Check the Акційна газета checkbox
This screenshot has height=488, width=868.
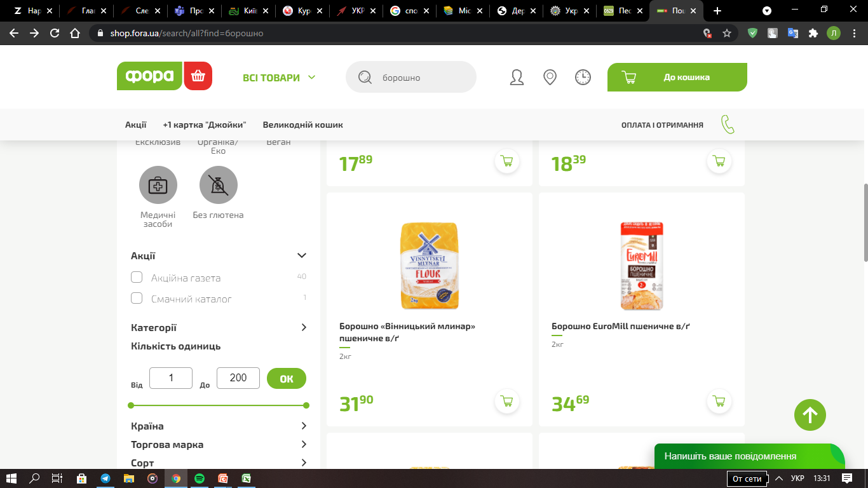[x=137, y=277]
